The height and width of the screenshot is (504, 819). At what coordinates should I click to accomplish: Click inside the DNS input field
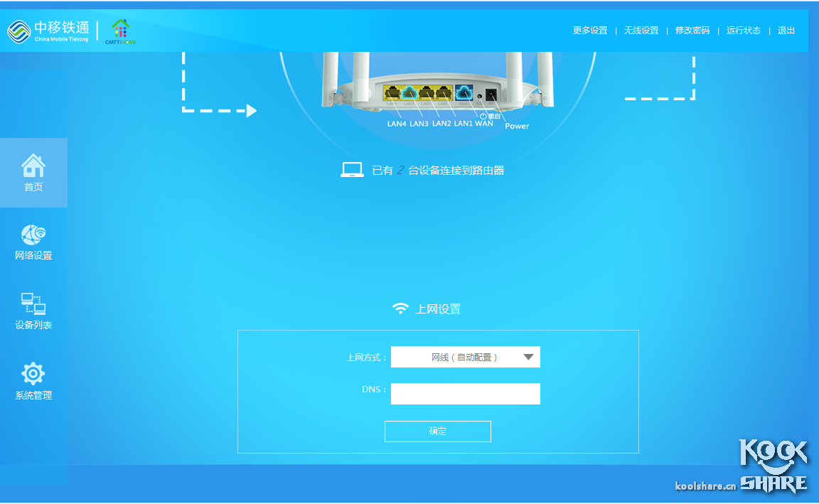[465, 393]
